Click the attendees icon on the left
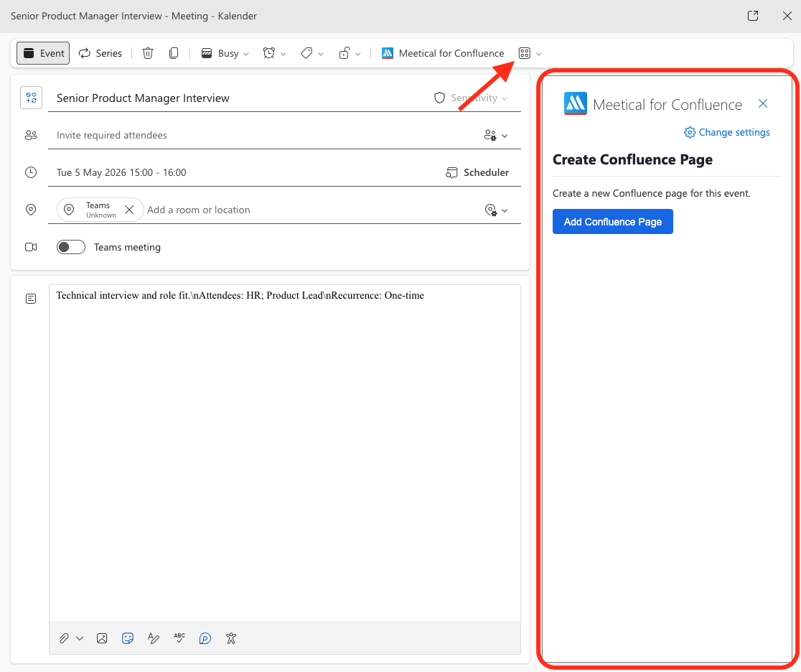This screenshot has height=672, width=801. 31,136
